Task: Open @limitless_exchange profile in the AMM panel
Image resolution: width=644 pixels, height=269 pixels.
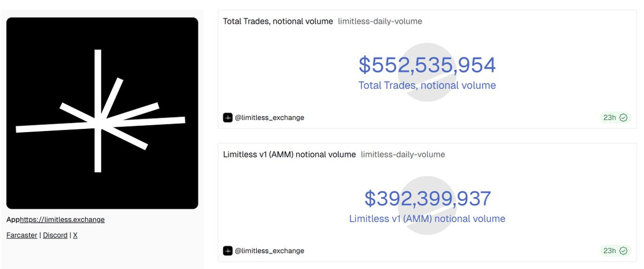Action: click(270, 251)
